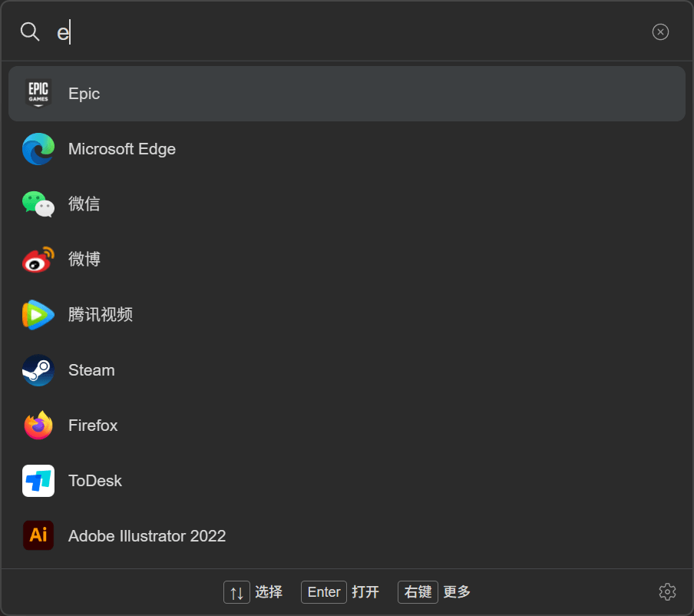Click the "更多" label in footer
The image size is (694, 616).
457,592
